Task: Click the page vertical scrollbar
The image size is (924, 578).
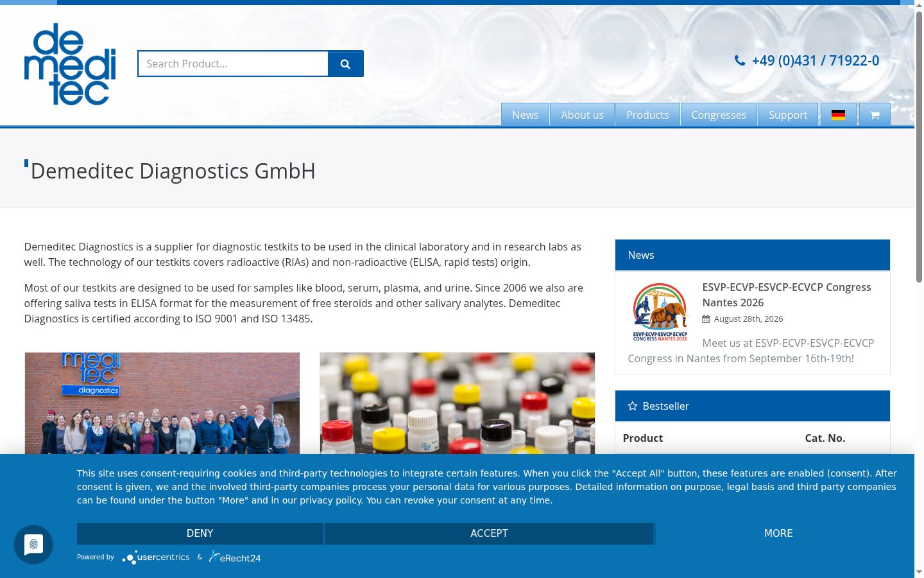Action: click(919, 146)
